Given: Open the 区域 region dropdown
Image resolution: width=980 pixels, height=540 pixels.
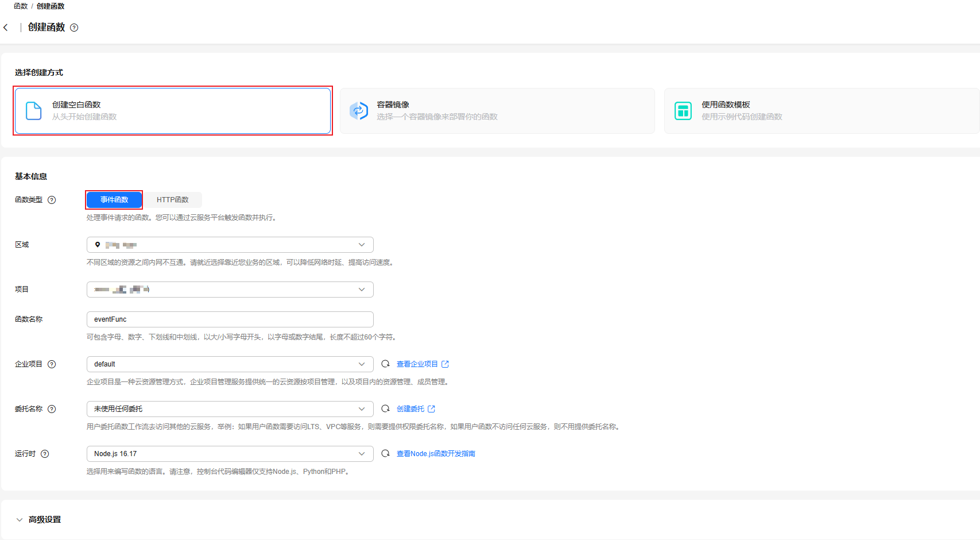Looking at the screenshot, I should [230, 245].
